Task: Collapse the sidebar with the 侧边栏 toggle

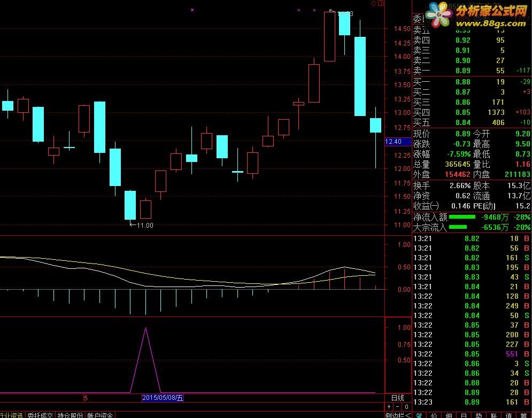Action: 398,415
